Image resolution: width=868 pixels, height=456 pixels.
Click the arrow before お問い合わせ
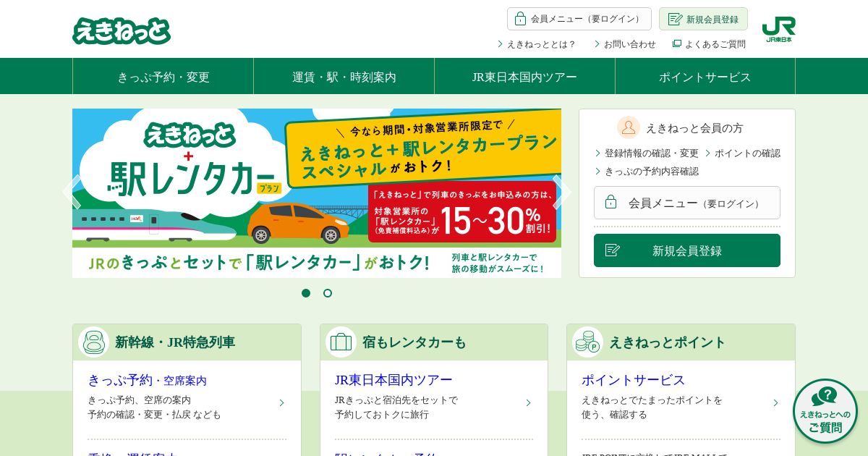coord(597,44)
